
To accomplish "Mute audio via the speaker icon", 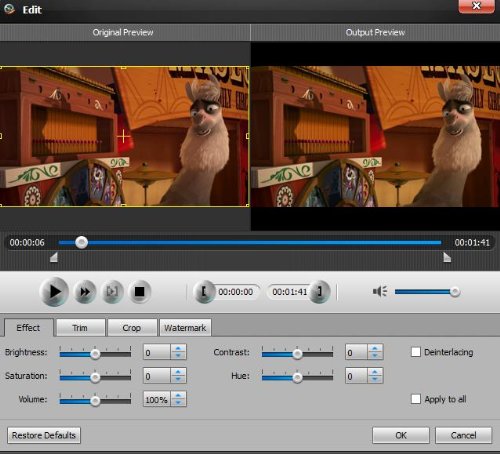I will point(380,291).
